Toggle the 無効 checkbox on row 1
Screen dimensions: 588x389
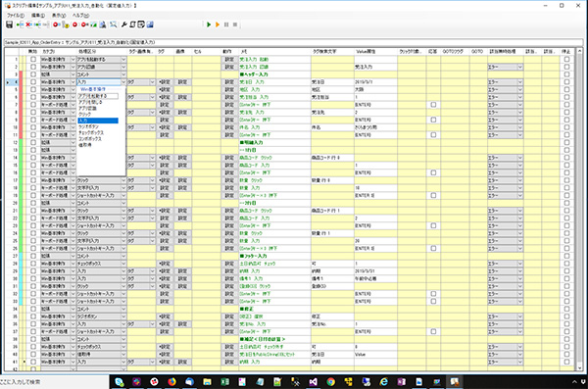(x=33, y=59)
